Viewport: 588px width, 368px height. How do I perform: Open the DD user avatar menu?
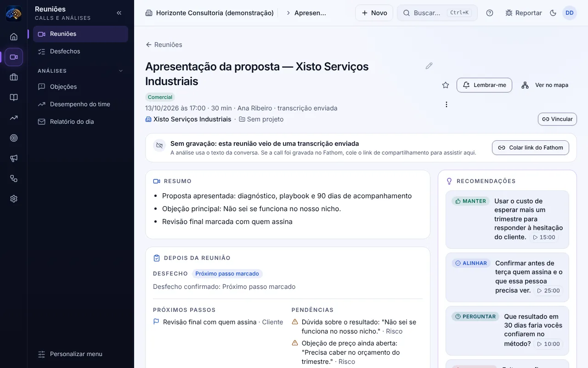point(570,13)
